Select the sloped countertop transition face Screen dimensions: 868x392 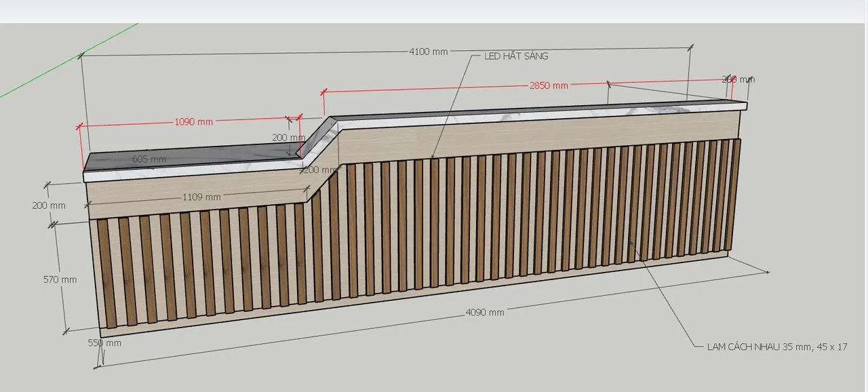(x=317, y=141)
